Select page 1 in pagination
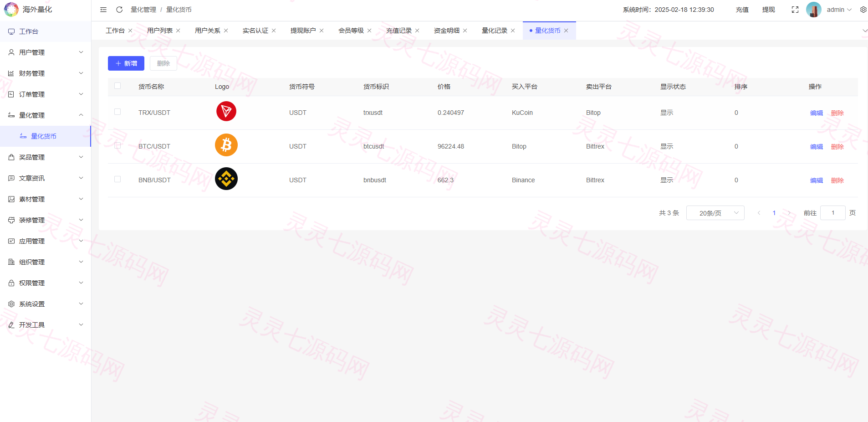Viewport: 868px width, 422px height. point(774,213)
